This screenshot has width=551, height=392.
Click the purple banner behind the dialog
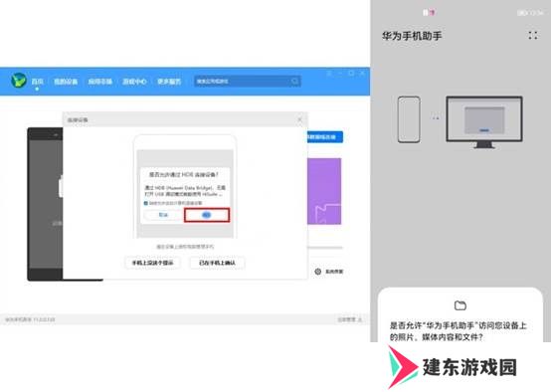(x=324, y=191)
